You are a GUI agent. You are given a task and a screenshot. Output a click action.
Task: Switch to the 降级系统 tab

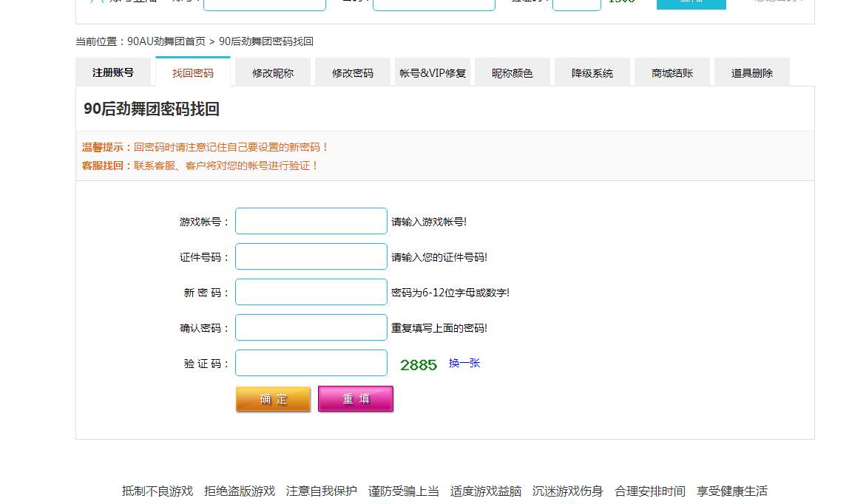[592, 72]
